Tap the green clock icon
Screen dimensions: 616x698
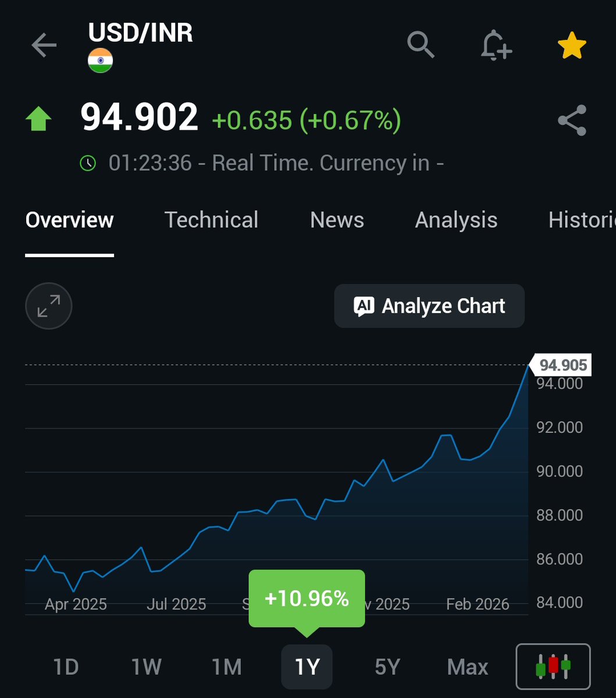click(x=88, y=163)
